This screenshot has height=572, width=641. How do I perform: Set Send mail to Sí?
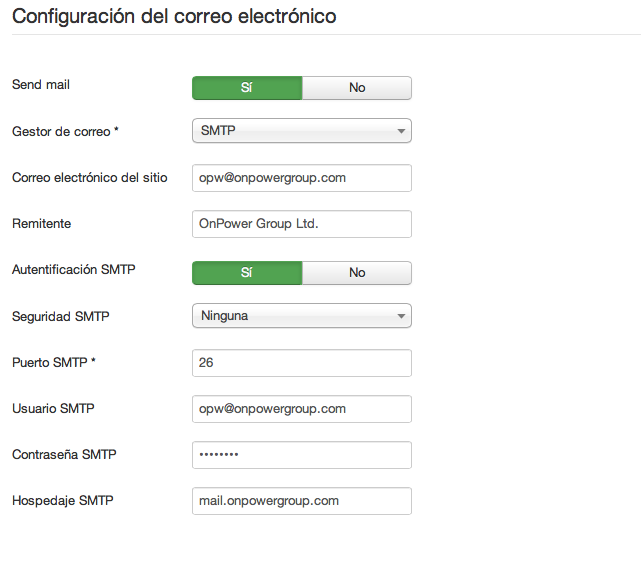247,88
